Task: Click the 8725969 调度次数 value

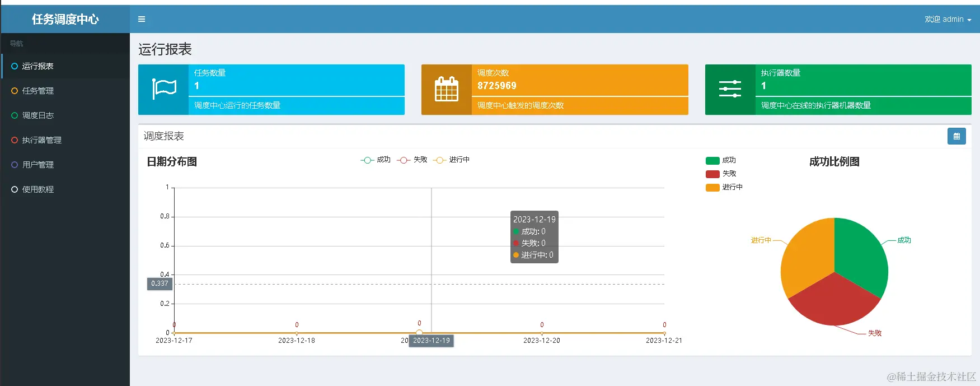Action: [497, 86]
